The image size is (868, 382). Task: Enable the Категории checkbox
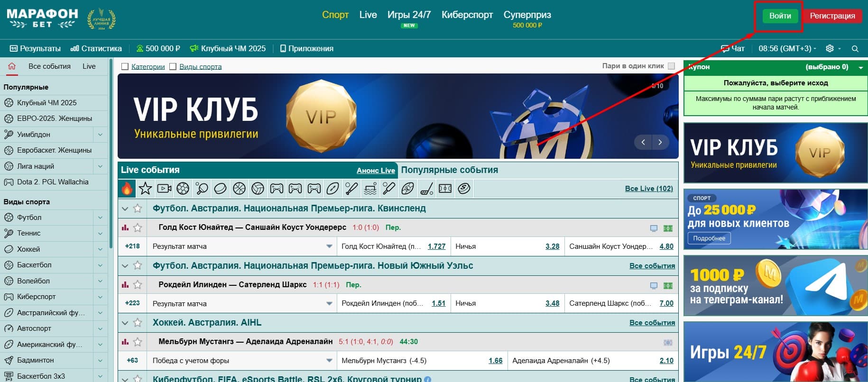pos(125,67)
